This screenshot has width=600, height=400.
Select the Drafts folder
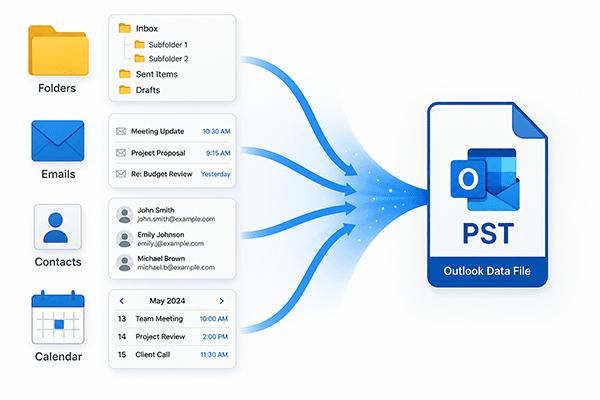click(148, 90)
